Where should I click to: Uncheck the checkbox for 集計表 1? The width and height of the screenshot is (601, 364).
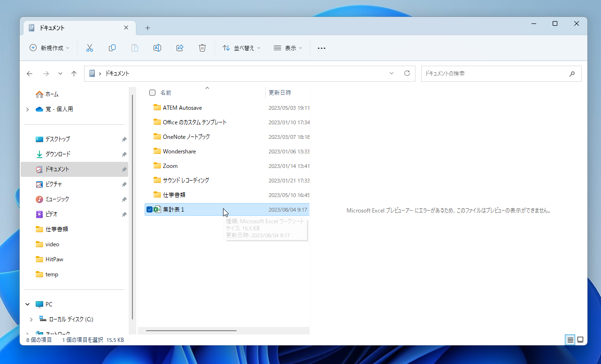point(149,209)
